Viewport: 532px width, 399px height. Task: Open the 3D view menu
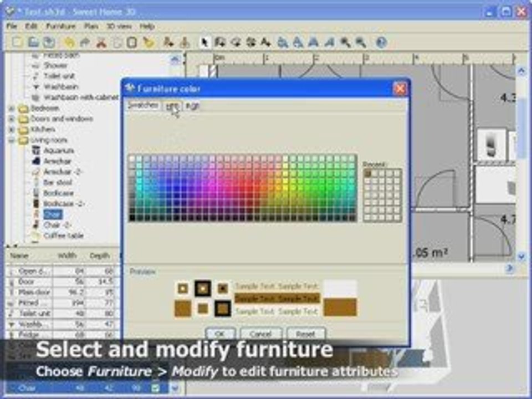pyautogui.click(x=119, y=26)
